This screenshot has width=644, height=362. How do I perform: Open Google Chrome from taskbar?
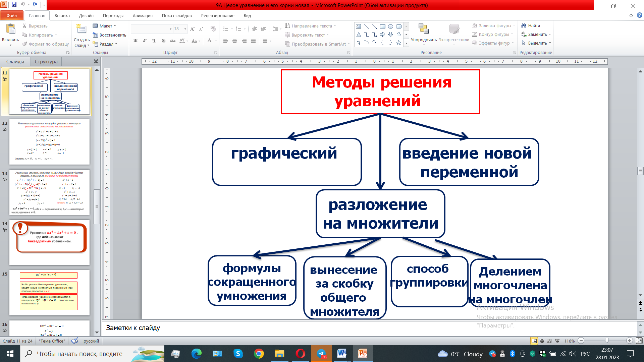259,354
